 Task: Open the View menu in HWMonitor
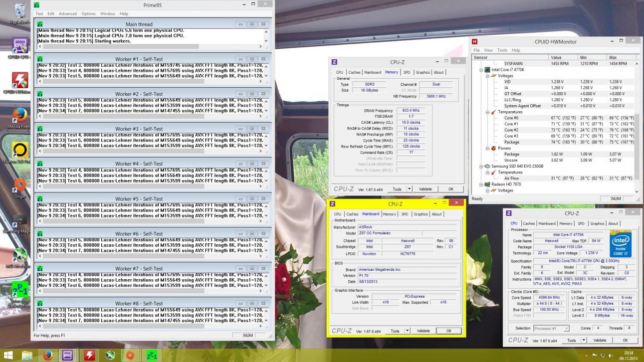[488, 50]
